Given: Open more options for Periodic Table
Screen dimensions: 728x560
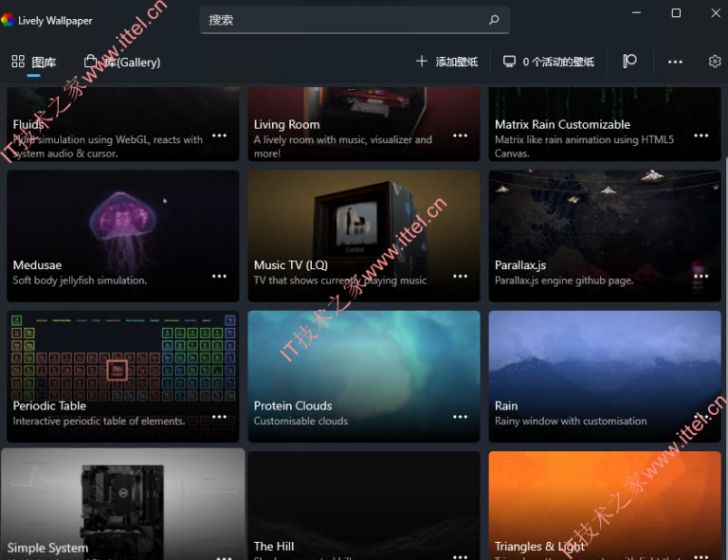Looking at the screenshot, I should (x=220, y=417).
